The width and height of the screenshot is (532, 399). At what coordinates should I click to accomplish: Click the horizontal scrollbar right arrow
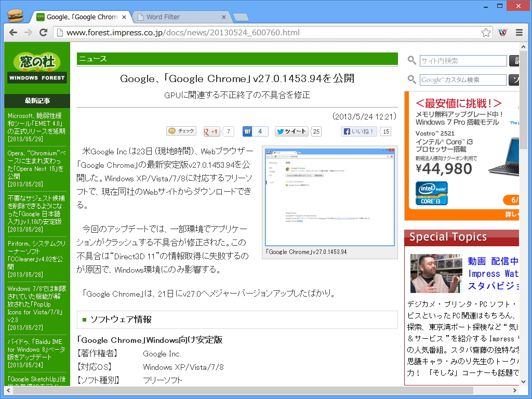point(515,391)
